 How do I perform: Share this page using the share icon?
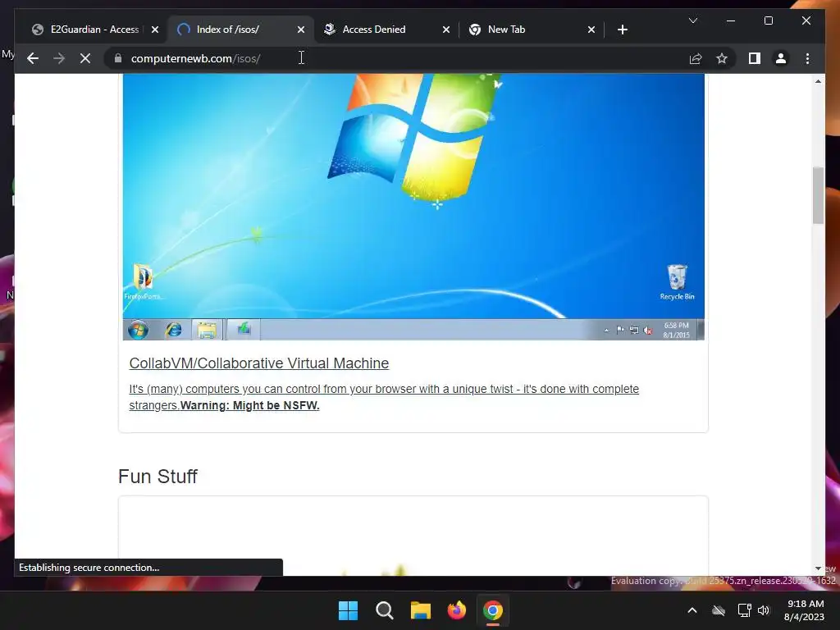(x=696, y=58)
